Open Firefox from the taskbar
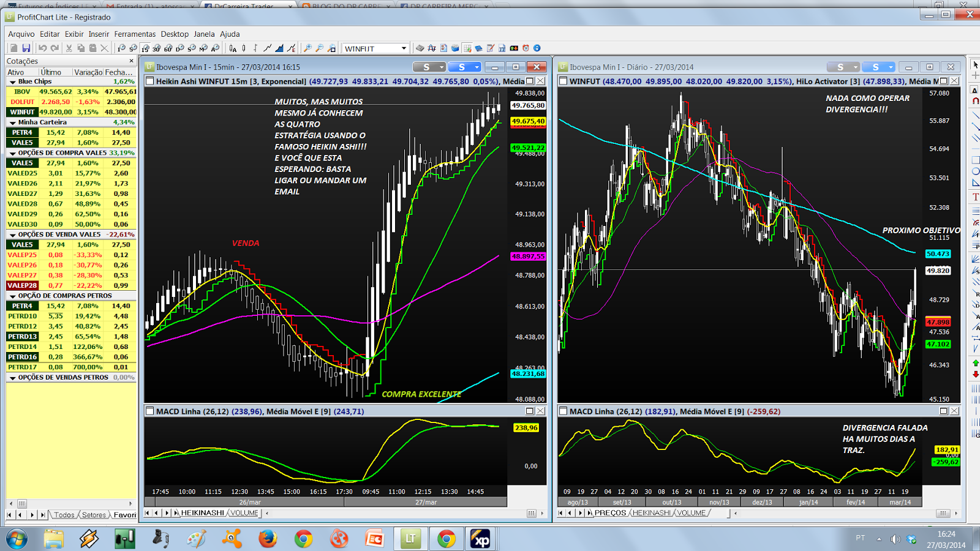The height and width of the screenshot is (551, 980). (x=268, y=539)
